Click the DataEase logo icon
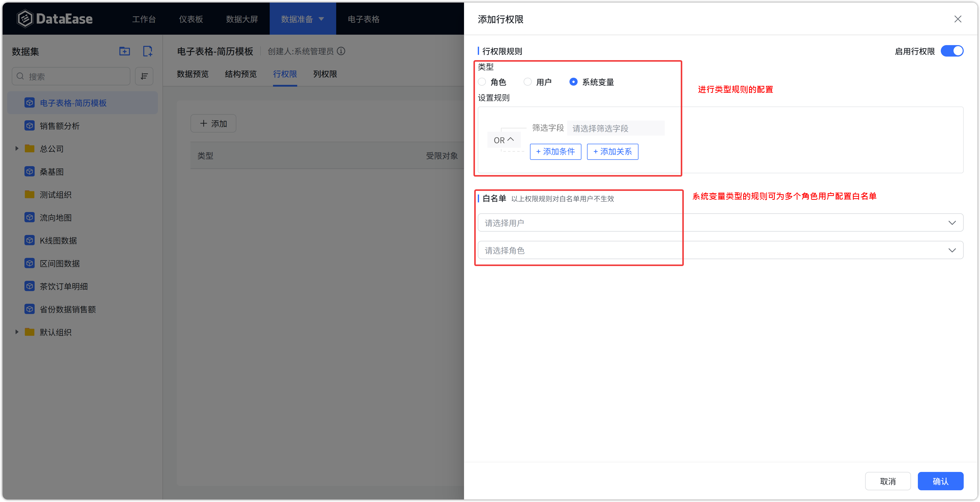980x502 pixels. point(25,19)
